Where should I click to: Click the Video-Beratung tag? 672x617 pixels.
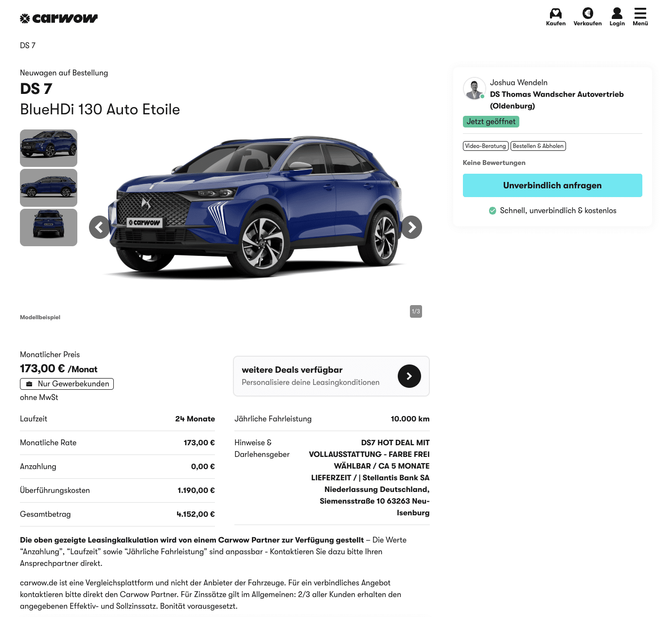486,146
